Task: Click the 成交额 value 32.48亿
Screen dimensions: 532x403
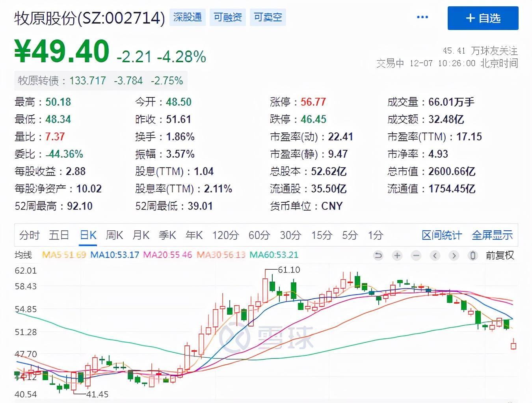Action: tap(446, 119)
